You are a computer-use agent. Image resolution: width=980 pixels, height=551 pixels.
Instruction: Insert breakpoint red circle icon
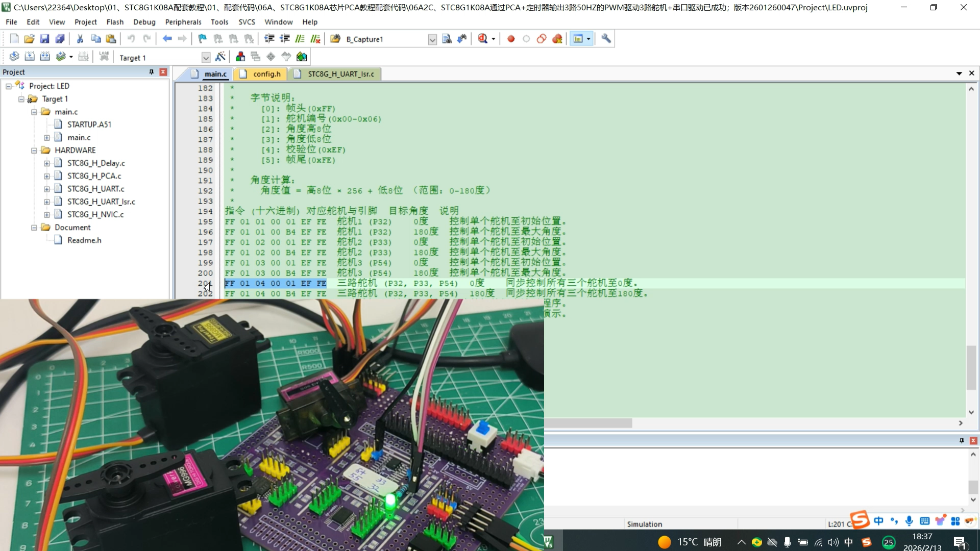click(x=511, y=39)
